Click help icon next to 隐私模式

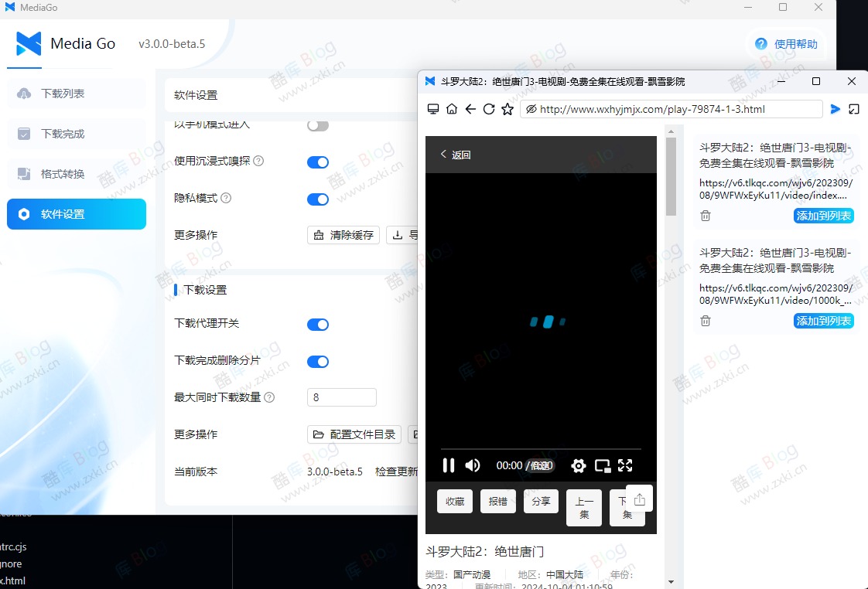pyautogui.click(x=226, y=198)
